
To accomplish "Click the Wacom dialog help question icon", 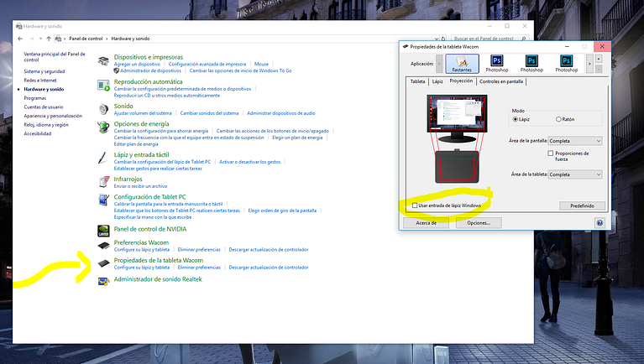I will pyautogui.click(x=599, y=223).
